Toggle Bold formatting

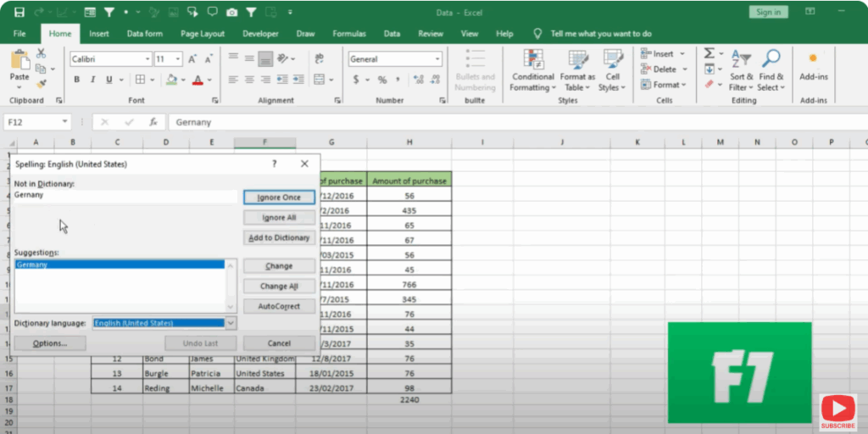click(x=76, y=80)
